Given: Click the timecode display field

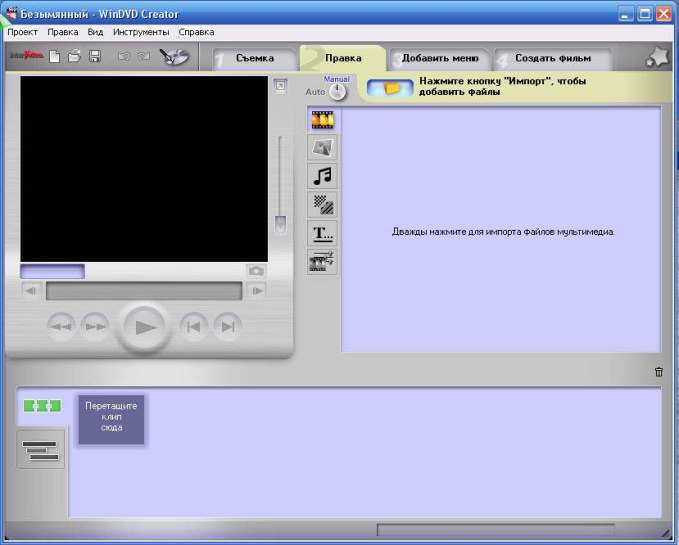Looking at the screenshot, I should coord(52,271).
